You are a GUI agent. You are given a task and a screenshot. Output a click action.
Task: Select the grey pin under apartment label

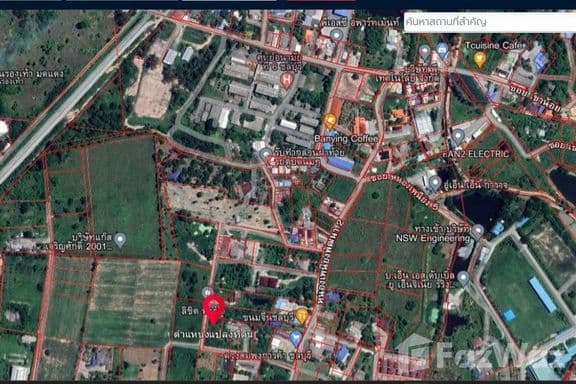(336, 35)
